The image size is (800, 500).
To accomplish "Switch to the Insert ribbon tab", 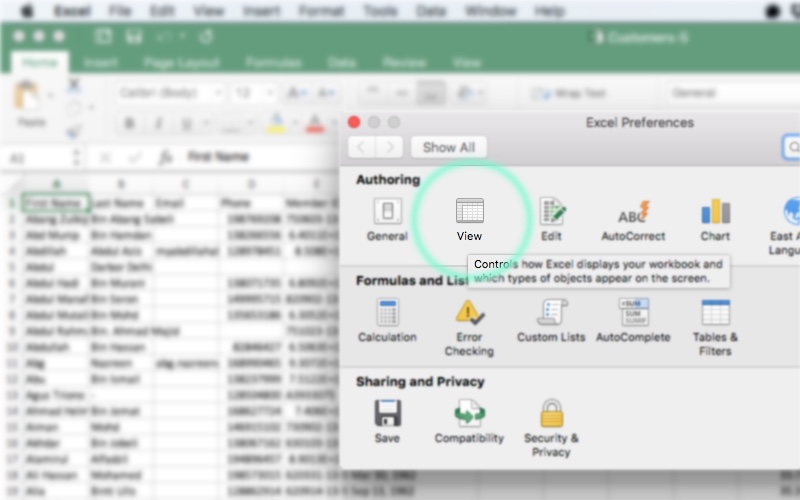I will tap(101, 63).
